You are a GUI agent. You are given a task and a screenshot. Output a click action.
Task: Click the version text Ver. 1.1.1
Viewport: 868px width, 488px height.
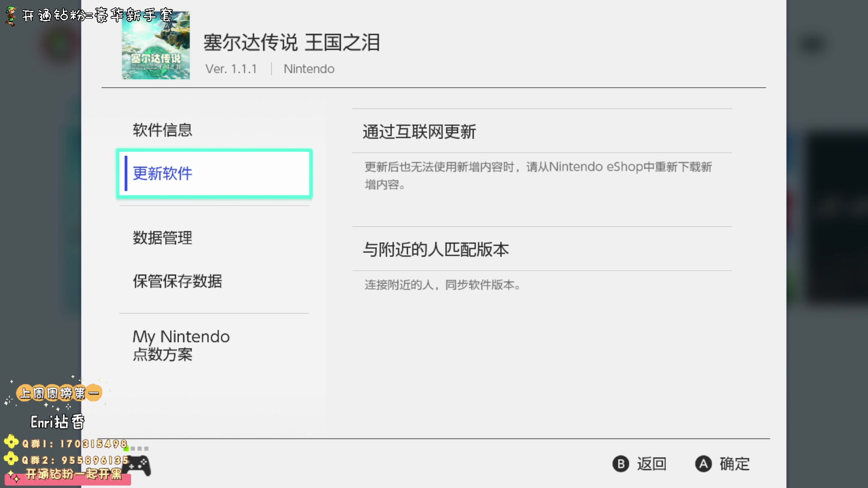click(x=231, y=69)
